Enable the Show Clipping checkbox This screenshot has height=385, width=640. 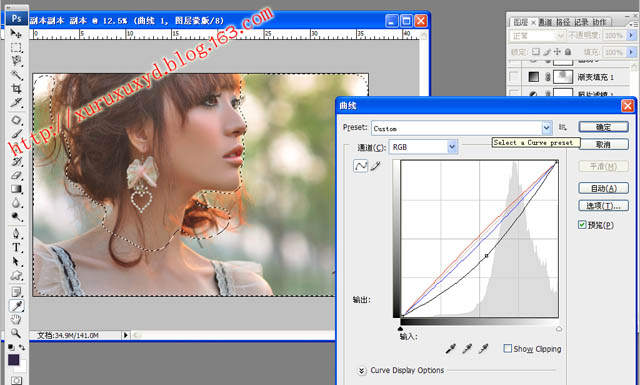click(x=508, y=349)
